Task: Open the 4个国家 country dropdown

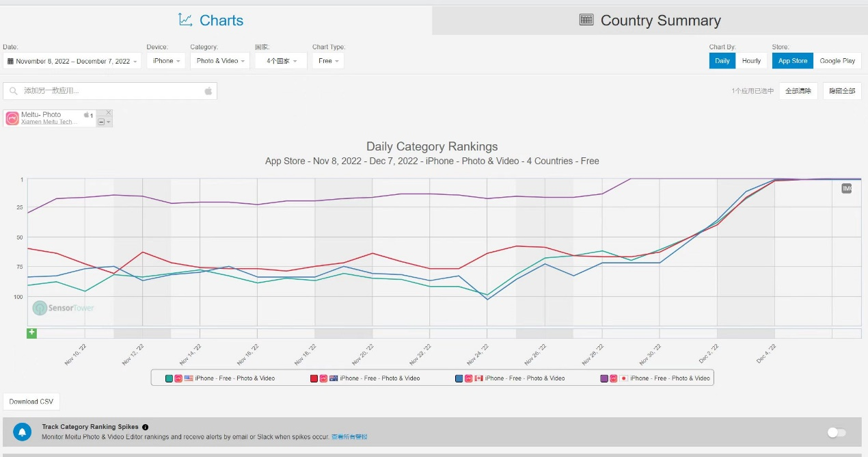Action: click(x=281, y=61)
